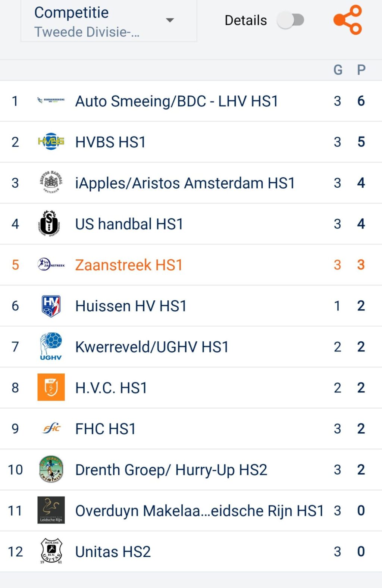Image resolution: width=382 pixels, height=588 pixels.
Task: Toggle the Details switch on
Action: 291,20
